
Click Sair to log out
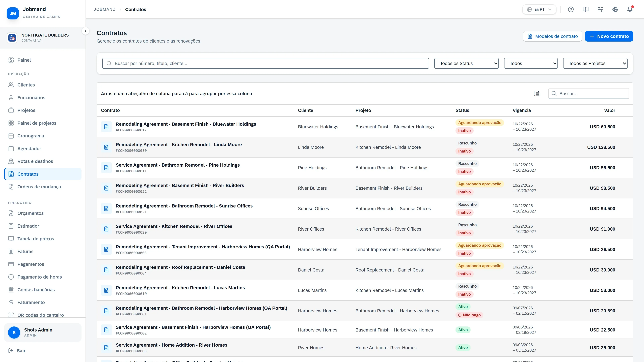[x=17, y=350]
